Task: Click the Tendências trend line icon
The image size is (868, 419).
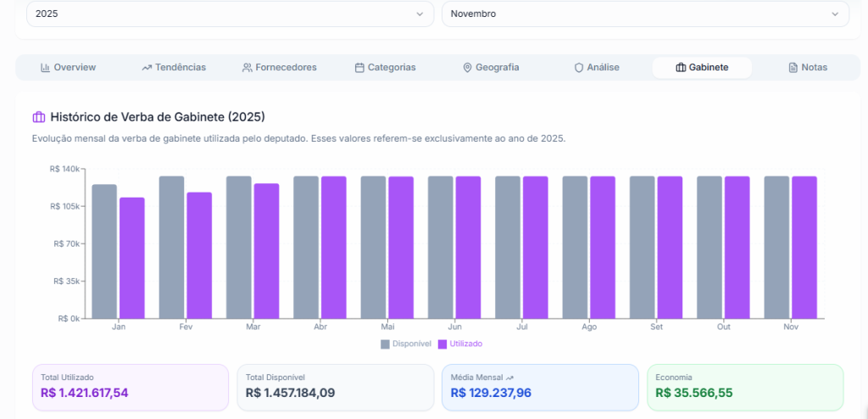Action: coord(147,68)
